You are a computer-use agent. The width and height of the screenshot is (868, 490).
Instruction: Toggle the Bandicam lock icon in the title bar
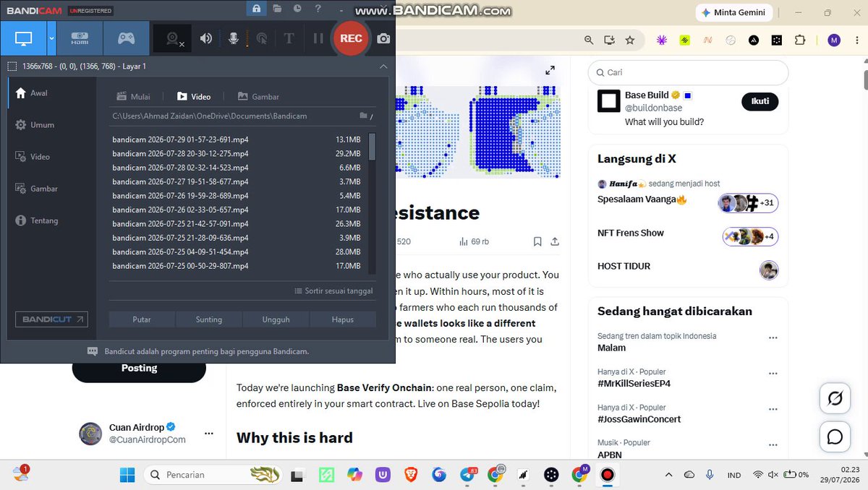(x=256, y=9)
